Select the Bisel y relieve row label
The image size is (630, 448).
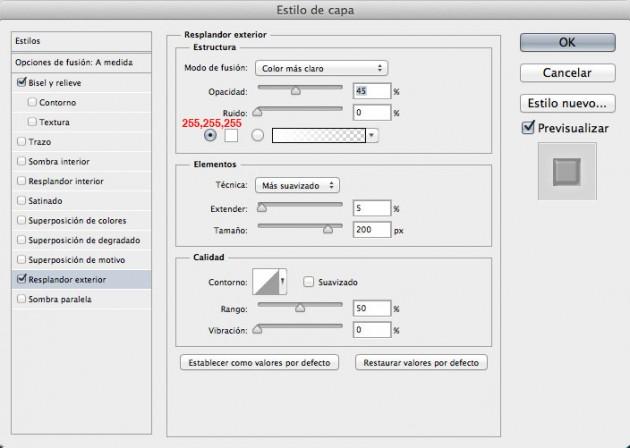(x=55, y=83)
